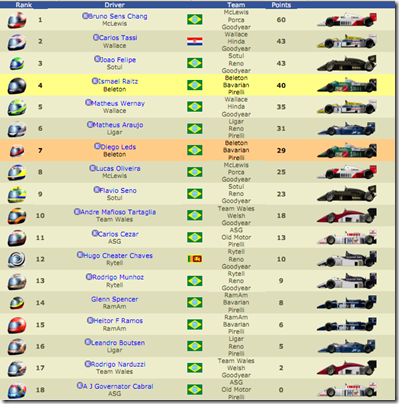This screenshot has width=399, height=404.
Task: Open Joao Felipe driver link
Action: tap(118, 60)
